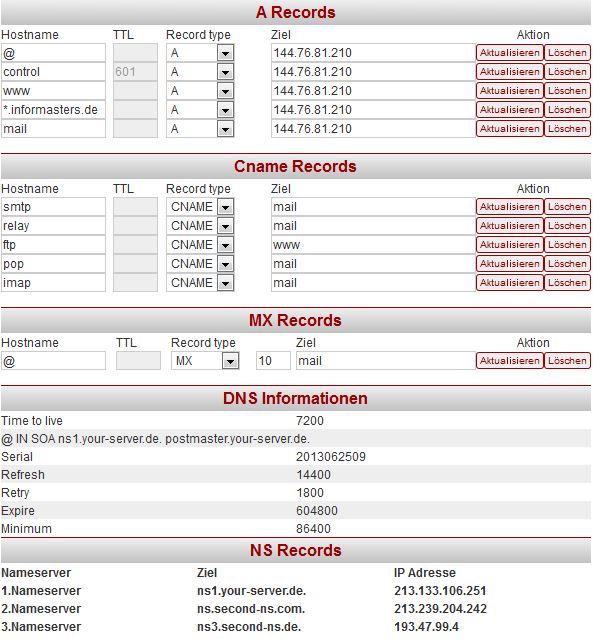Select the MX Ziel field containing mail
Screen dimensions: 593x639
386,361
